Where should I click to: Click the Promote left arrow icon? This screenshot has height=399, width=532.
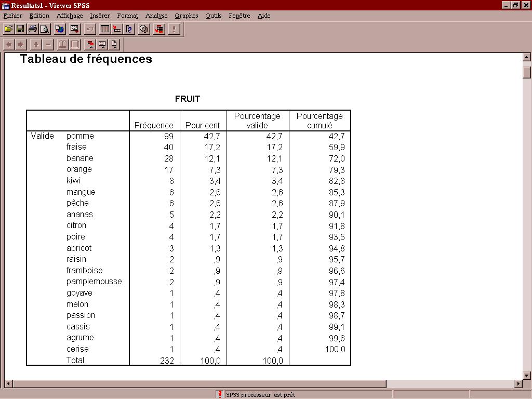tap(9, 45)
